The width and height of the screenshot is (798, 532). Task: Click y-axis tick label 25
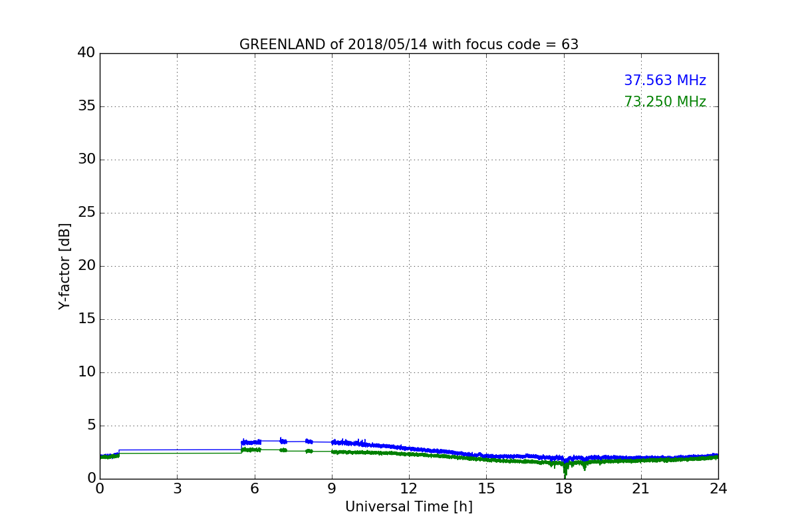click(86, 213)
